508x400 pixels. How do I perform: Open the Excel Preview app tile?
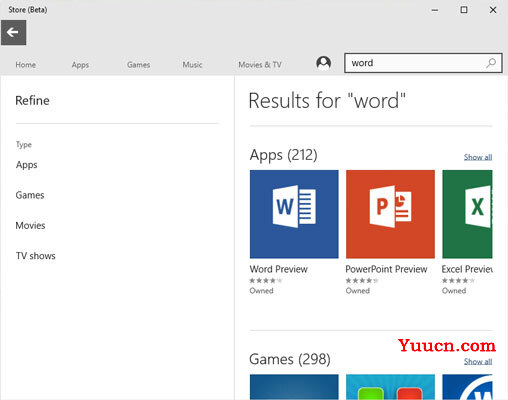coord(467,214)
